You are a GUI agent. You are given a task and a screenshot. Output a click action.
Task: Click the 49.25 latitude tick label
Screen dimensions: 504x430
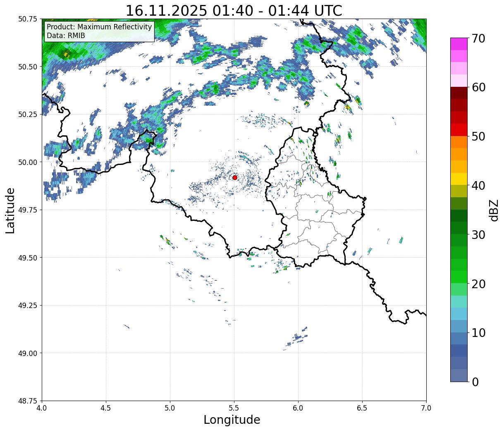coord(28,306)
